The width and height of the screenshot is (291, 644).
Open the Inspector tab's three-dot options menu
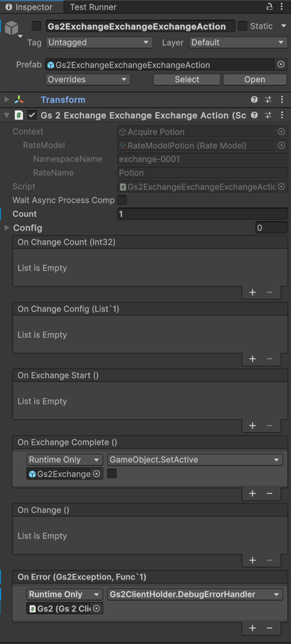[281, 7]
